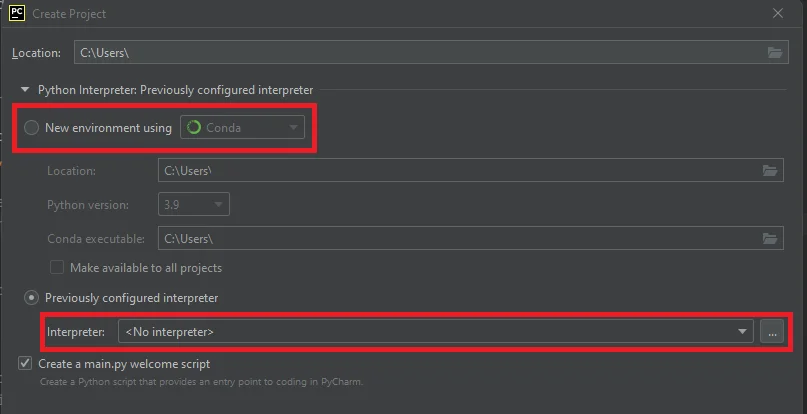Open the Python version 3.9 dropdown
This screenshot has width=807, height=414.
(218, 205)
